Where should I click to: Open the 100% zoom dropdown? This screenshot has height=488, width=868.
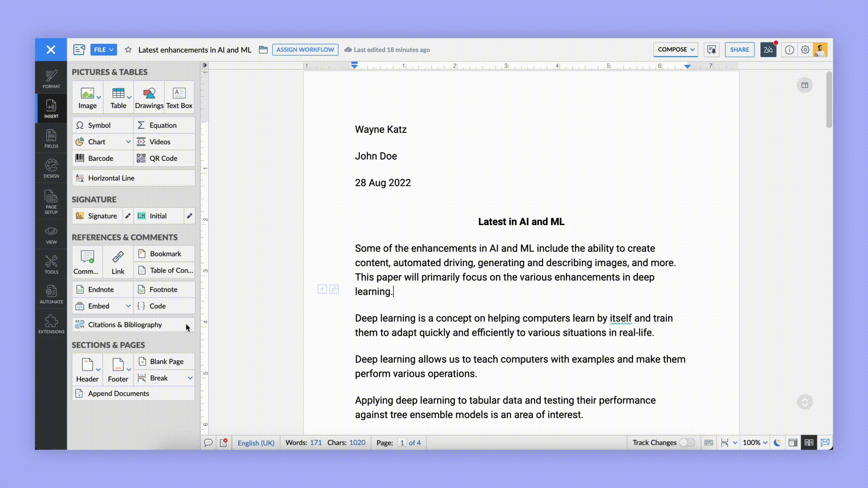point(755,442)
